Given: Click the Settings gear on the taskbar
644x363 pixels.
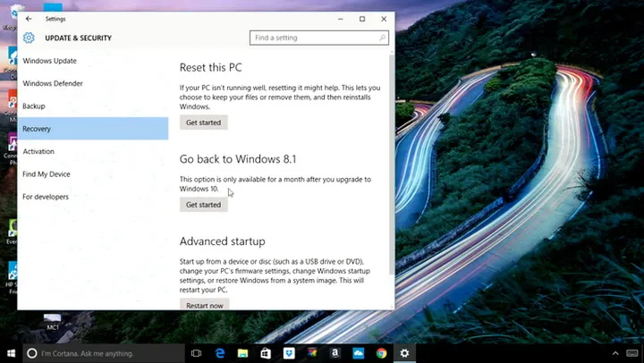Looking at the screenshot, I should tap(404, 353).
